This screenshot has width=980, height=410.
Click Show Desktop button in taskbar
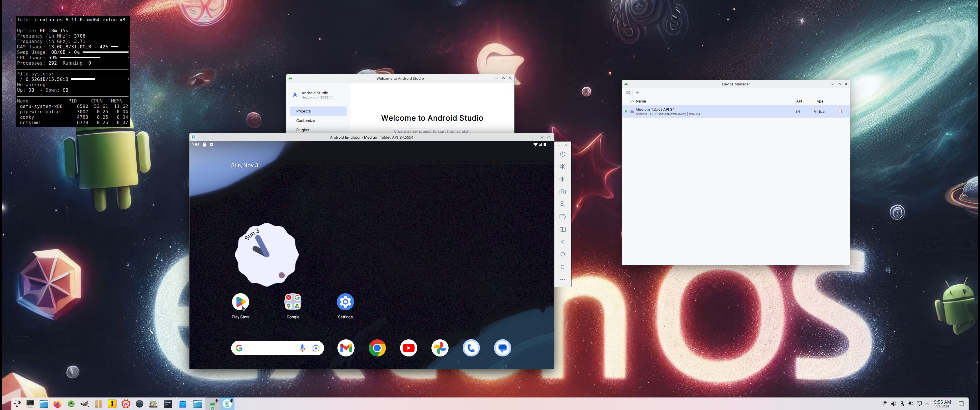click(961, 403)
